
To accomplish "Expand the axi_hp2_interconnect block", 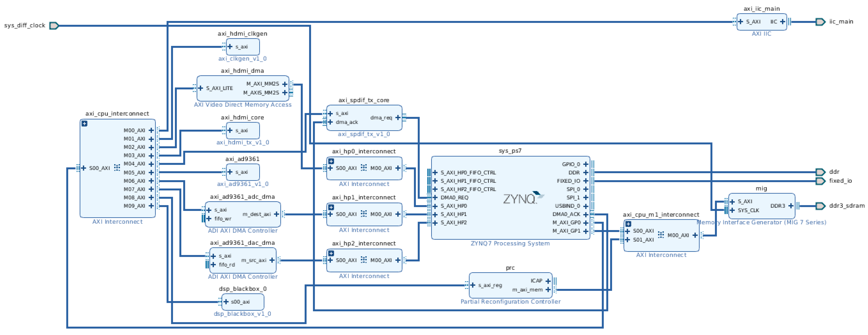I will pyautogui.click(x=331, y=253).
